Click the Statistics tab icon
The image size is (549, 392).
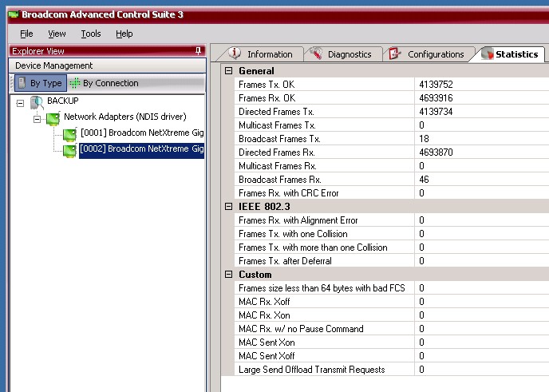point(487,53)
